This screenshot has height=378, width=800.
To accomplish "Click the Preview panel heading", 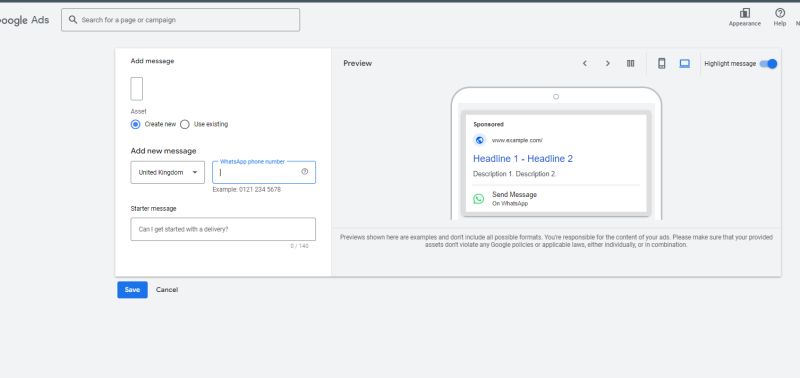I will point(358,63).
